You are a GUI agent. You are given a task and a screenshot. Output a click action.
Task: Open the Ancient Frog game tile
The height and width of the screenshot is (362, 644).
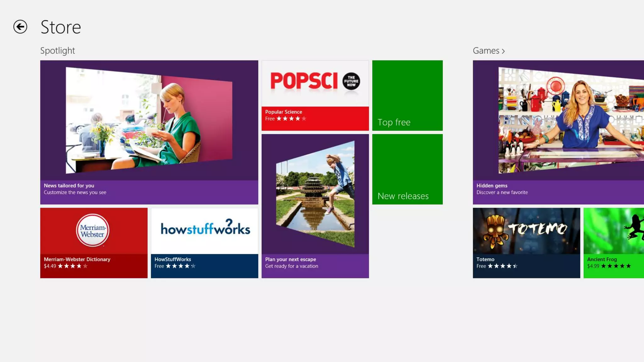tap(613, 243)
